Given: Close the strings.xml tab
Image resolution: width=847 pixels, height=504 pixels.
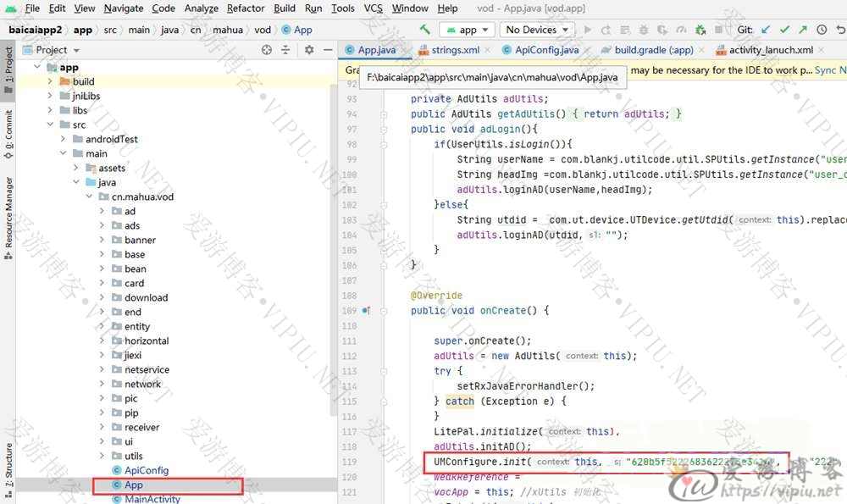Looking at the screenshot, I should coord(487,50).
